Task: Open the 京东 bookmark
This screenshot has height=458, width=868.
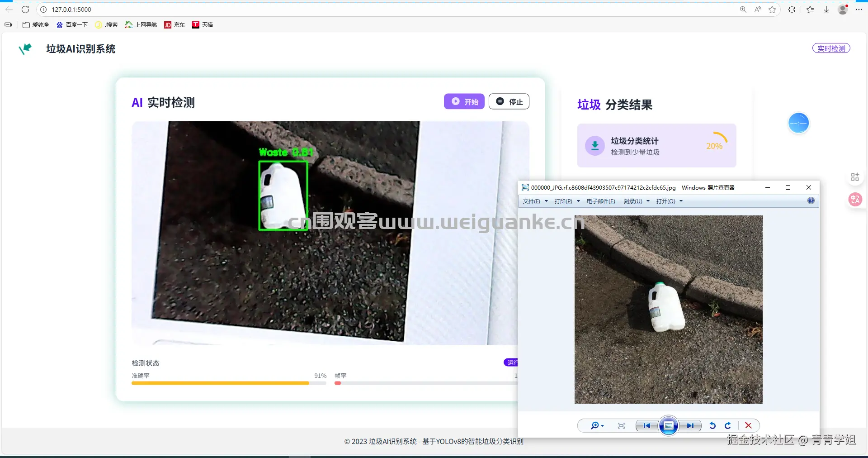Action: [175, 25]
